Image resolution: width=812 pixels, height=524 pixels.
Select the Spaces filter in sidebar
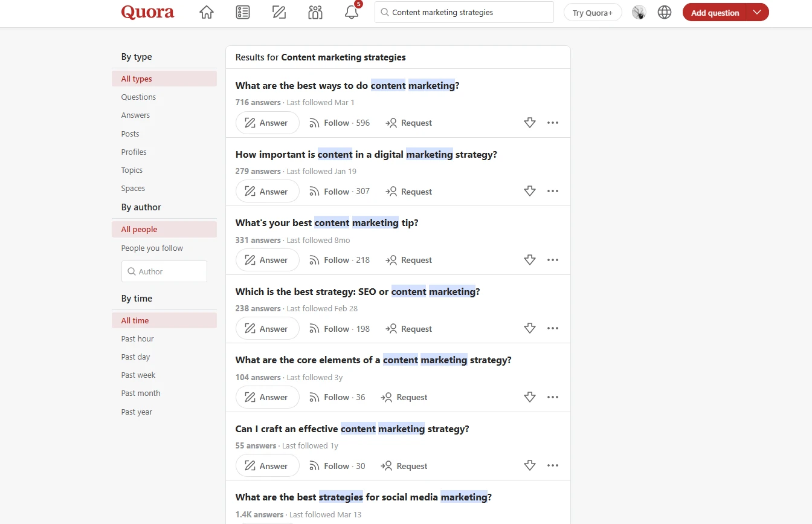click(x=133, y=188)
